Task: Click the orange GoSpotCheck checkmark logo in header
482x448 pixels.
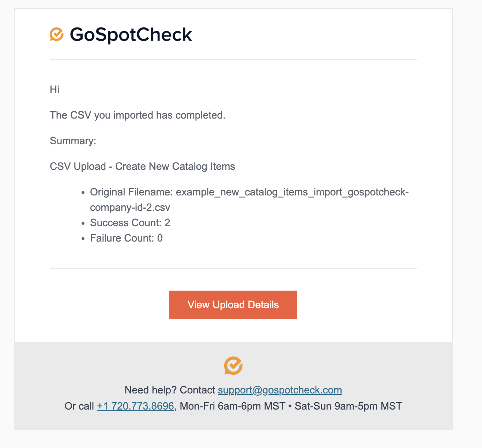Action: point(57,34)
